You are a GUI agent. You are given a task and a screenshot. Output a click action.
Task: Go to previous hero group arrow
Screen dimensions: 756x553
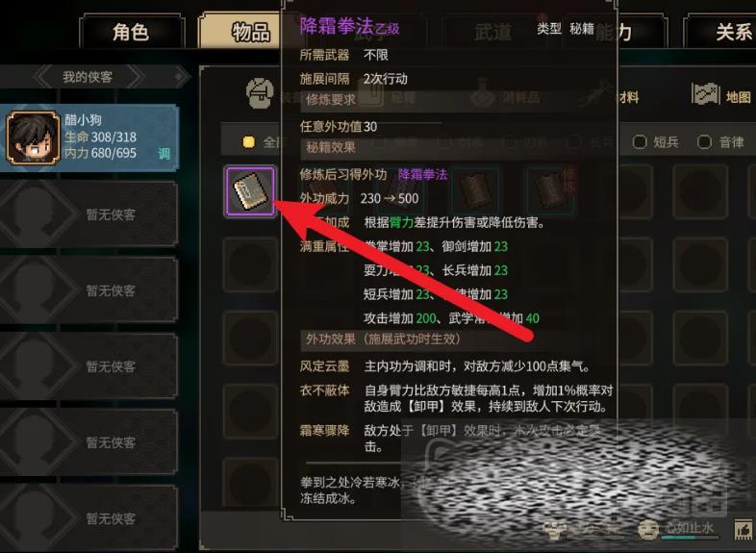(43, 77)
